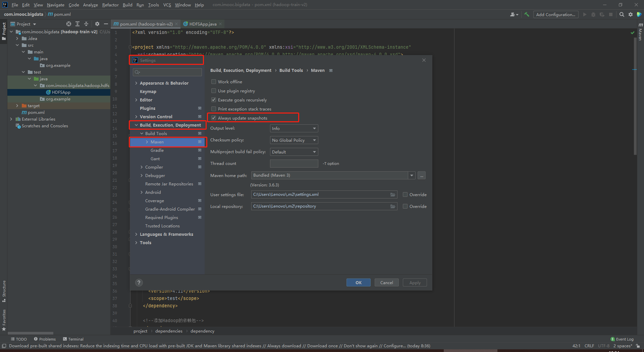644x352 pixels.
Task: Expand Languages & Frameworks settings
Action: pyautogui.click(x=136, y=234)
